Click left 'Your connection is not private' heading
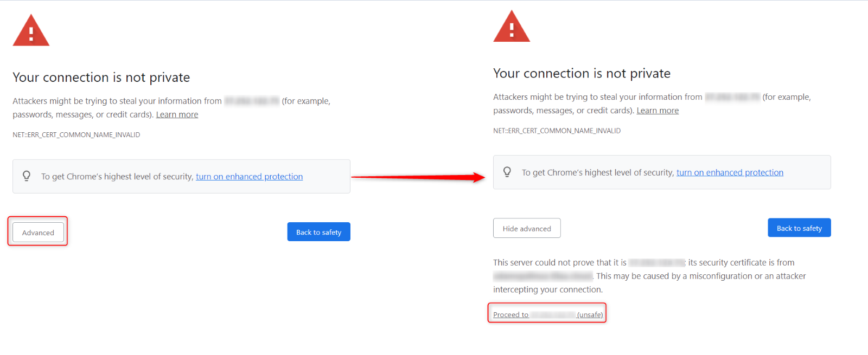This screenshot has width=868, height=355. (101, 78)
